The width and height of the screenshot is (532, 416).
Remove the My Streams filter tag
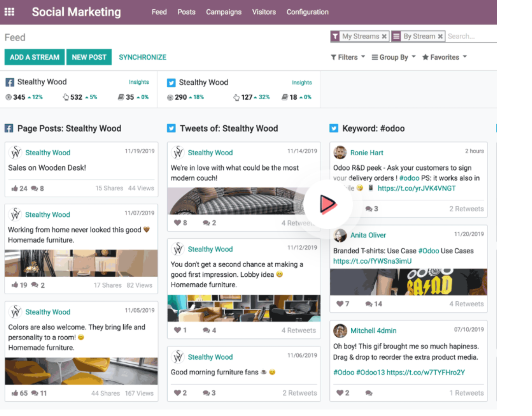click(x=384, y=36)
